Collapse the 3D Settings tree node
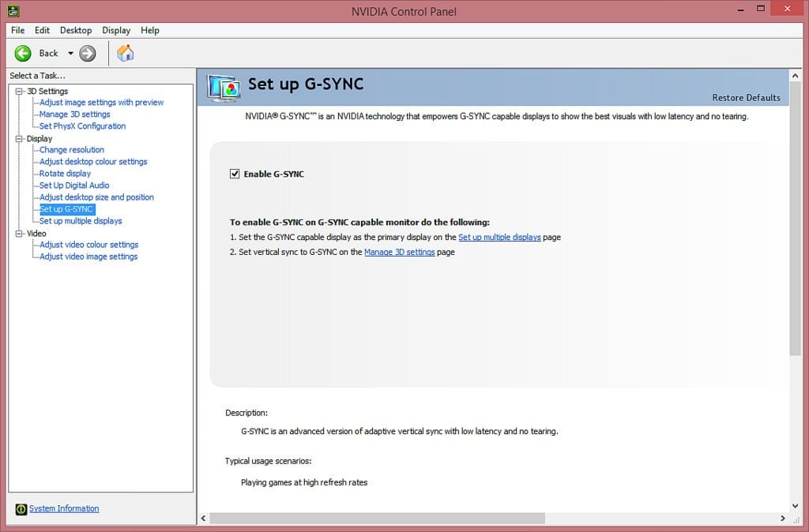809x532 pixels. point(19,92)
